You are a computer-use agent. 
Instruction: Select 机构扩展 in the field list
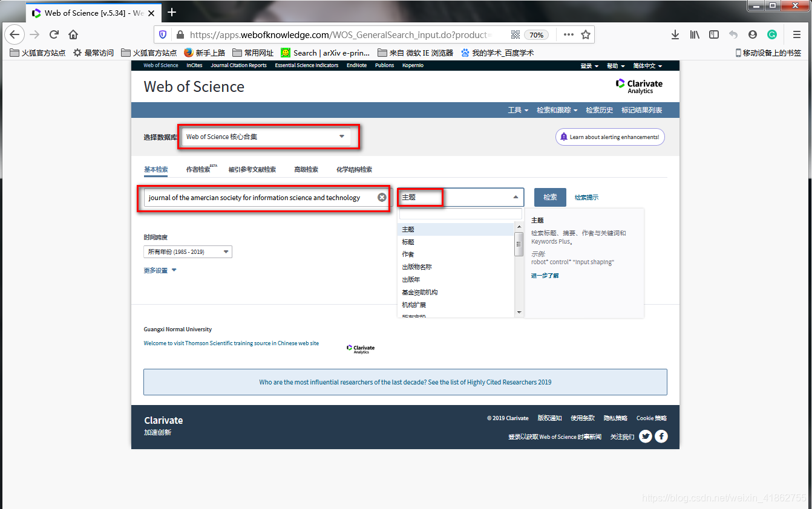tap(456, 305)
